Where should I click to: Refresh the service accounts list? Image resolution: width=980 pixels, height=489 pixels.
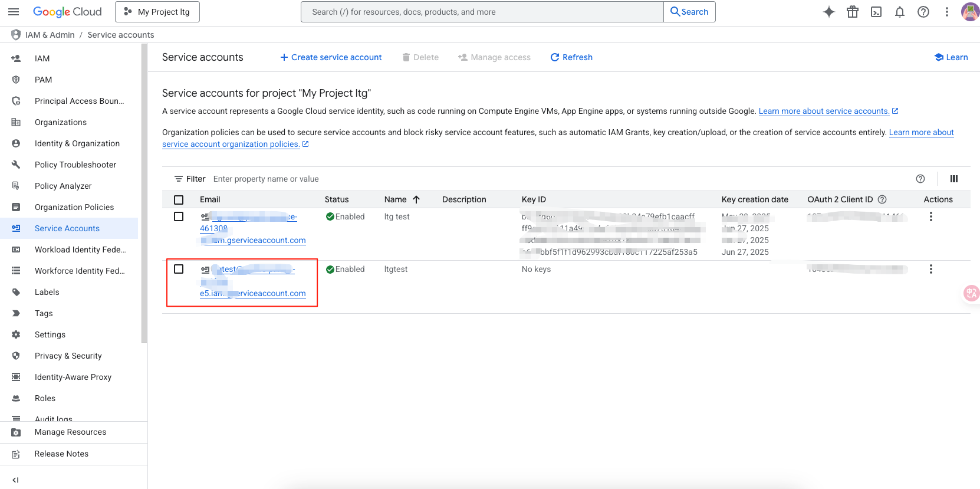[571, 57]
